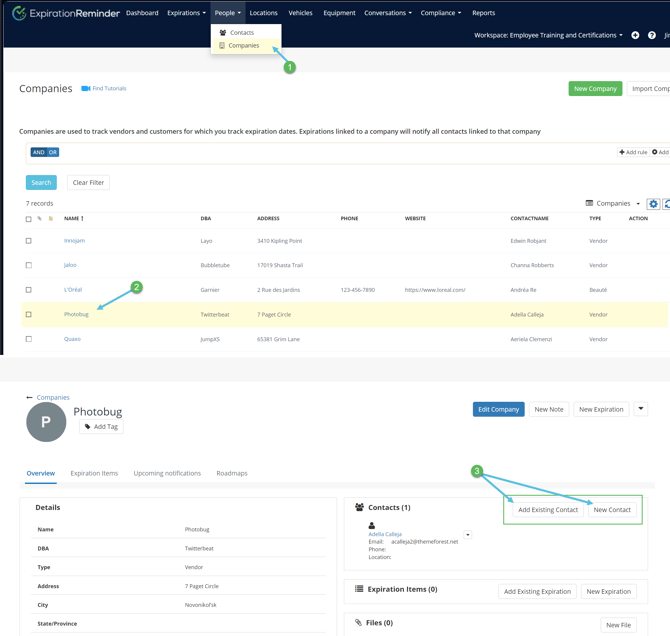Click the Add Existing Contact button

(x=547, y=510)
